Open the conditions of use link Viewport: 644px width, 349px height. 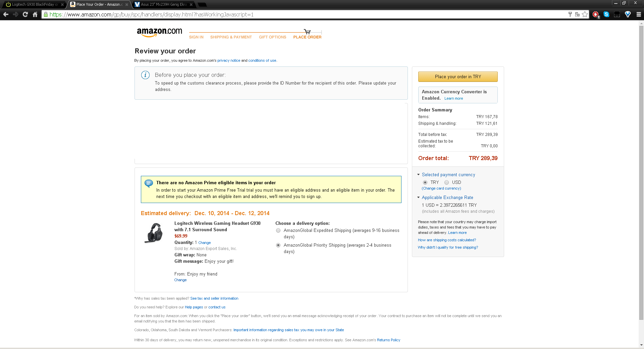pos(262,61)
